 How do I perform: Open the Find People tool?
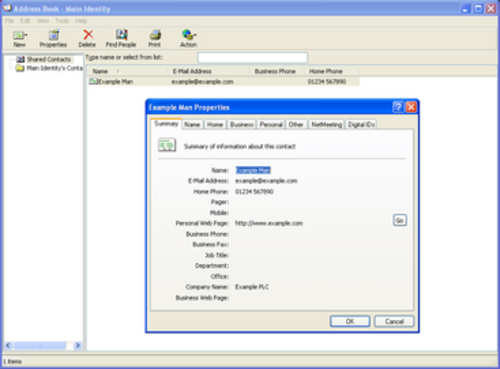(121, 38)
